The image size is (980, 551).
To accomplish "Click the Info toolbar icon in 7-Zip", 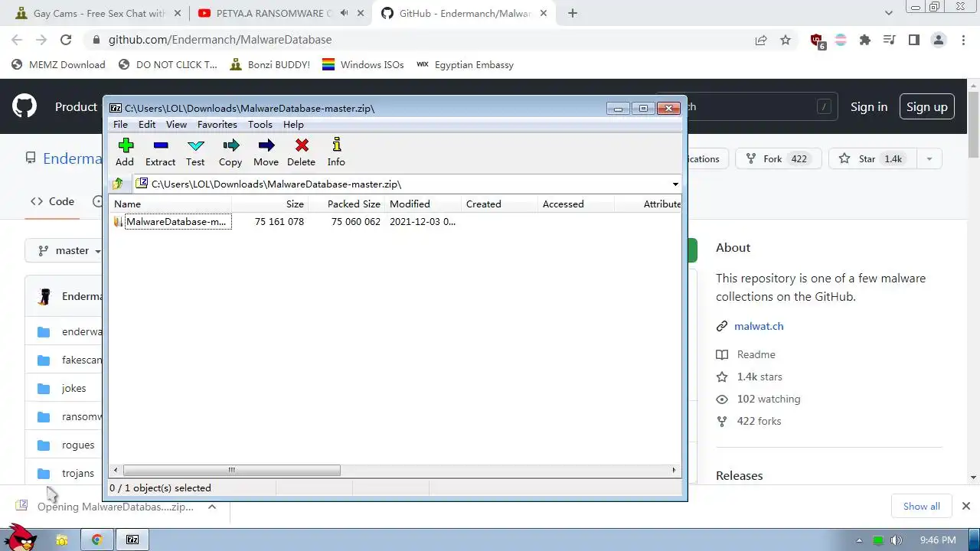I will point(336,152).
